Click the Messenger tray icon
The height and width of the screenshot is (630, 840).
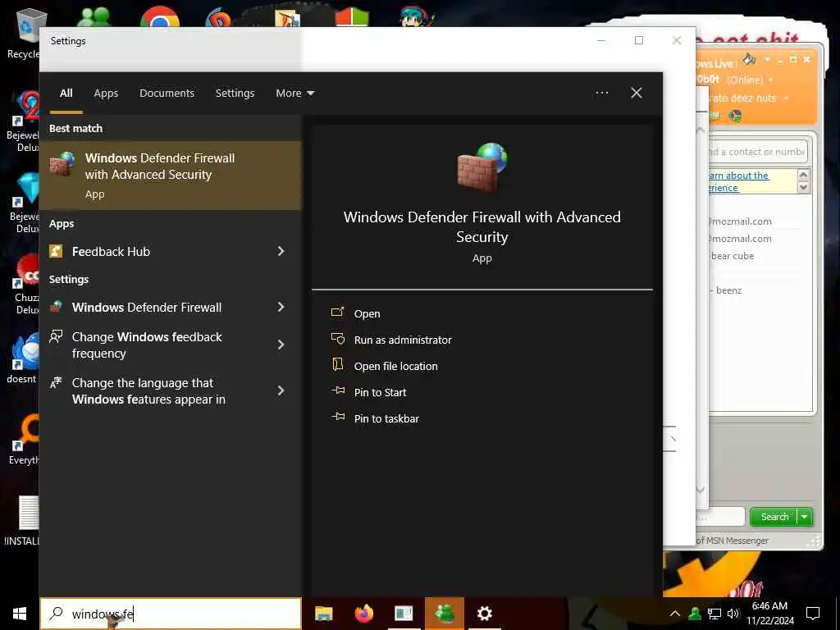tap(694, 614)
